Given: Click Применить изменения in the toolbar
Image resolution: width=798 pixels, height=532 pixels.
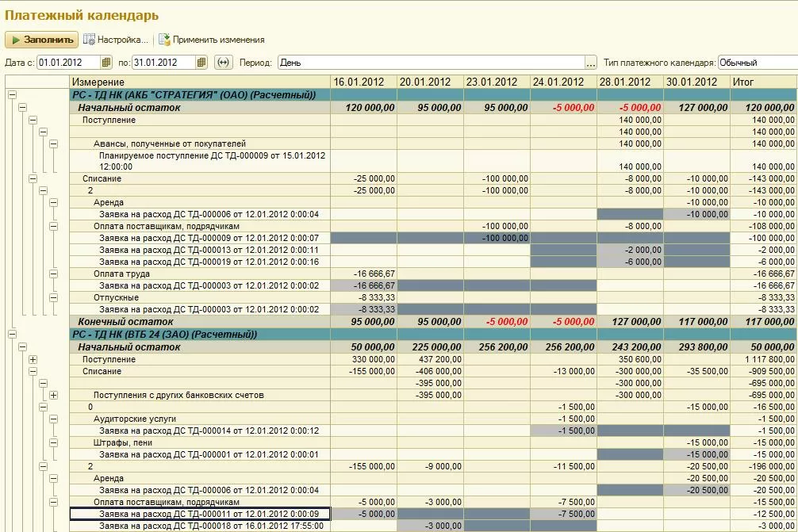Looking at the screenshot, I should click(x=212, y=40).
